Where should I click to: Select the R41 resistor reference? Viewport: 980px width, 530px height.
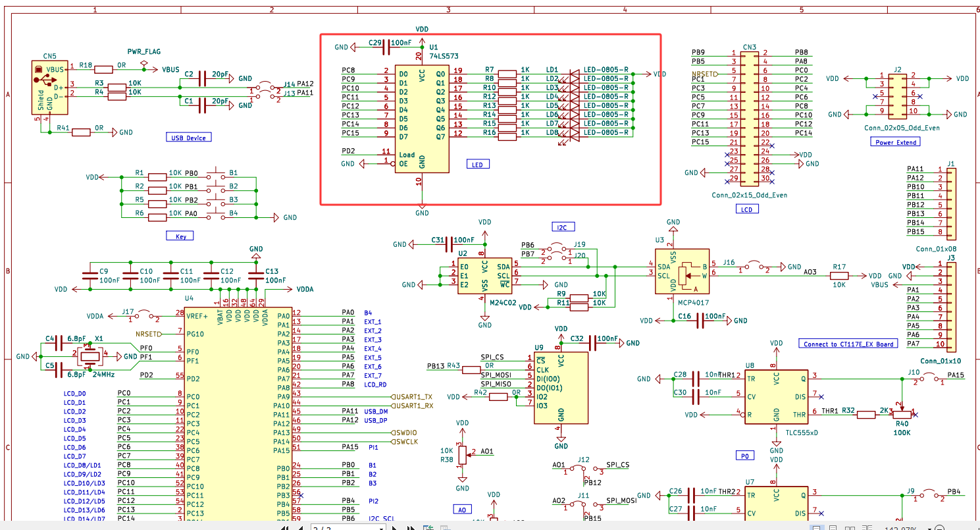click(x=63, y=128)
